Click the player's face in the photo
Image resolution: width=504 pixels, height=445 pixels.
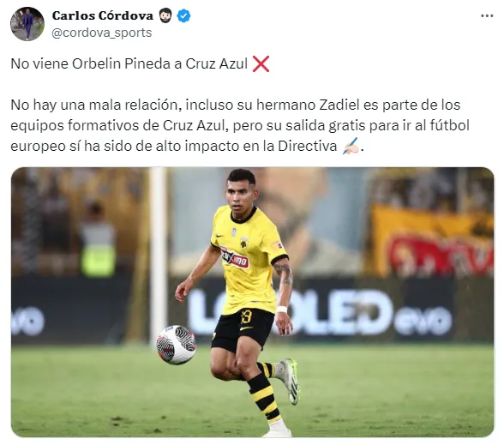(x=238, y=197)
